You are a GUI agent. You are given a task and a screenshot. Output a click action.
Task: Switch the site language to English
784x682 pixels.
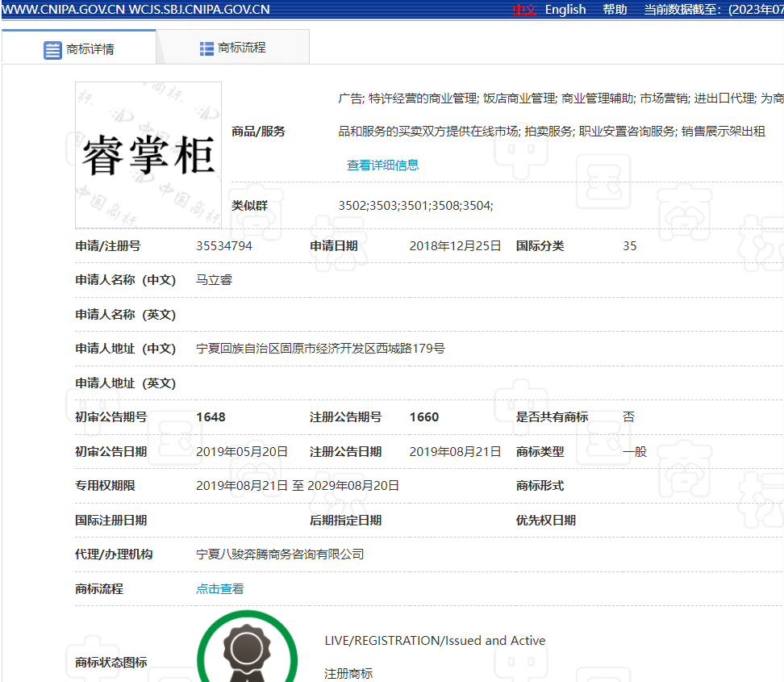[x=565, y=10]
